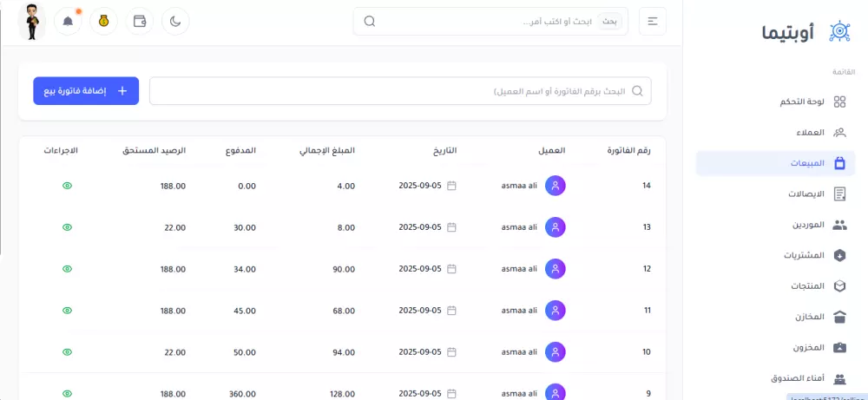Screen dimensions: 868x400
Task: Click balance 22.00 in invoice 13 row
Action: pos(175,226)
